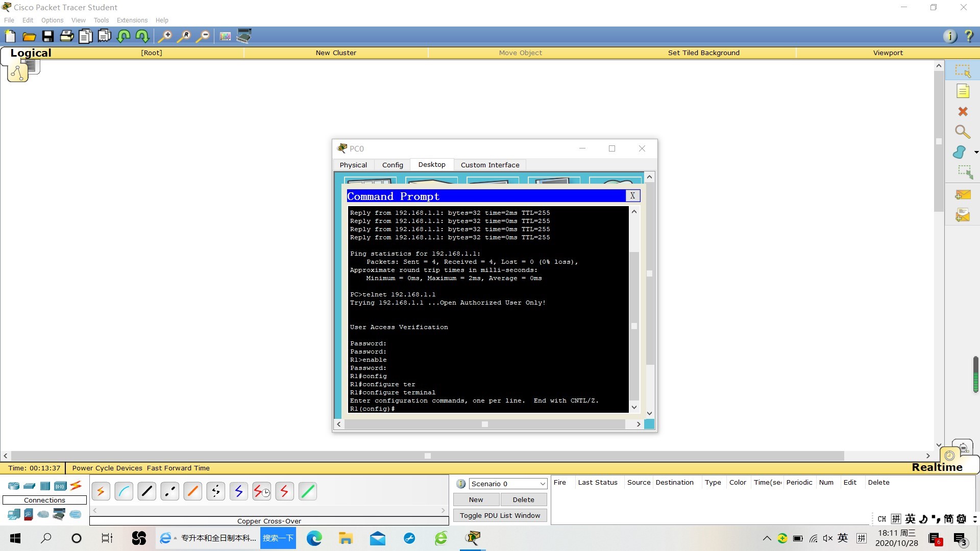This screenshot has width=980, height=551.
Task: Click Power Cycle Devices
Action: [x=107, y=468]
